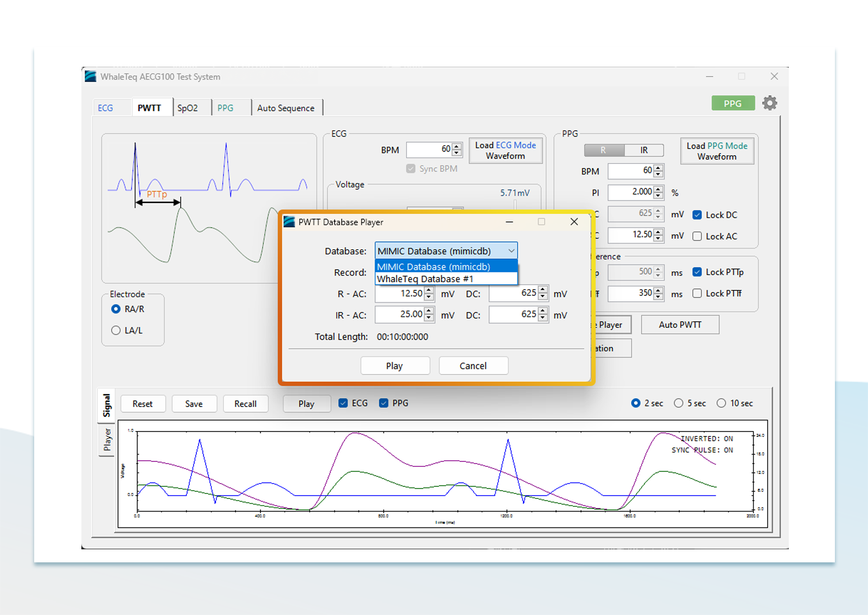This screenshot has height=615, width=868.
Task: Click the PI percentage input field
Action: tap(631, 192)
